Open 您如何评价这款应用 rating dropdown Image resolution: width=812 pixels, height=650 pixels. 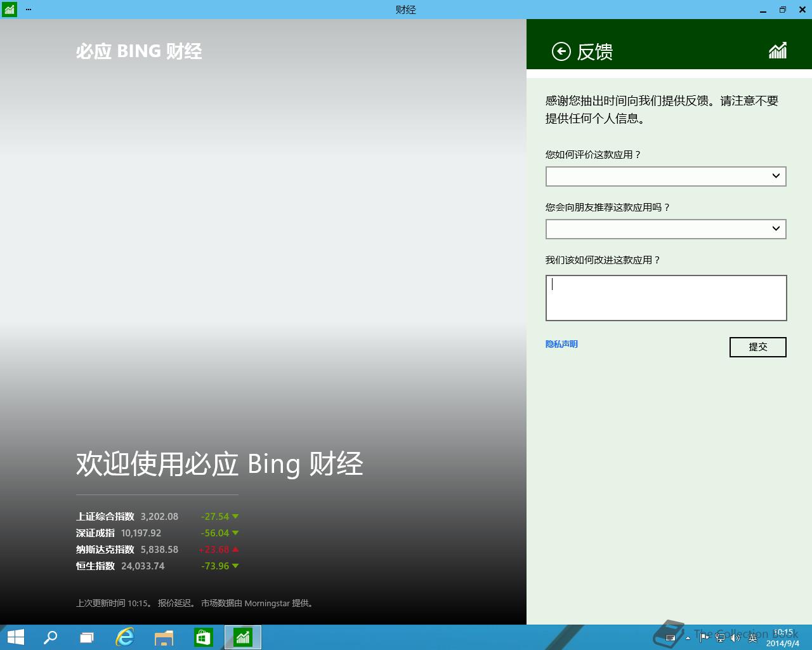[666, 176]
